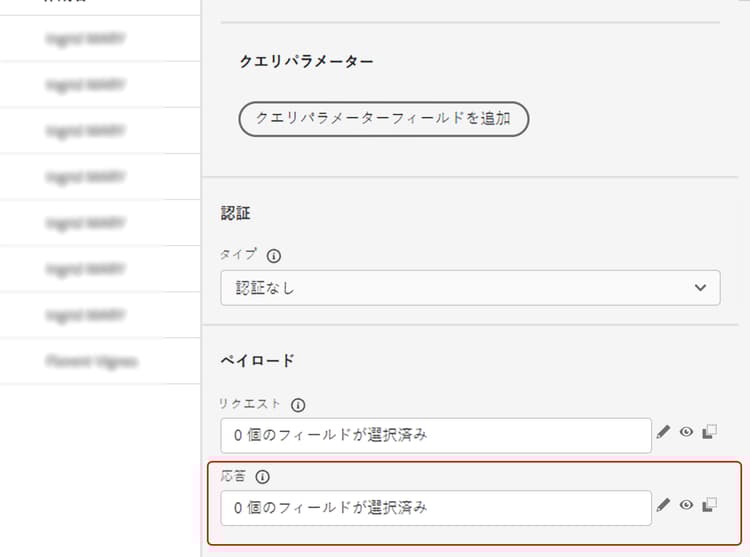Click the chevron arrow in the タイプ dropdown

point(699,288)
